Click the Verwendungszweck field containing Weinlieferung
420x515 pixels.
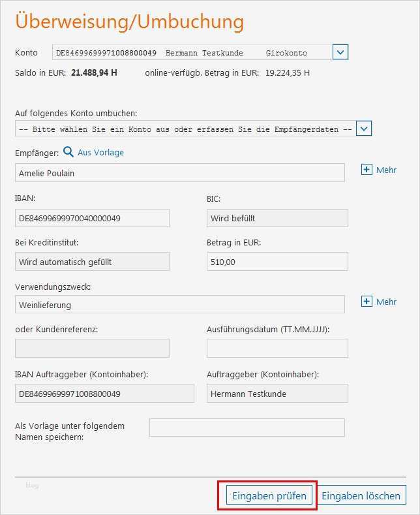pyautogui.click(x=179, y=305)
